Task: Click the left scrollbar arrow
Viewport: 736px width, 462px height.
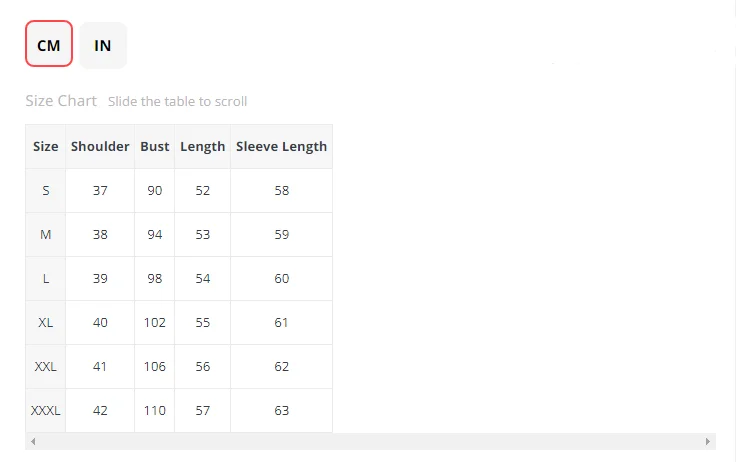Action: point(33,441)
